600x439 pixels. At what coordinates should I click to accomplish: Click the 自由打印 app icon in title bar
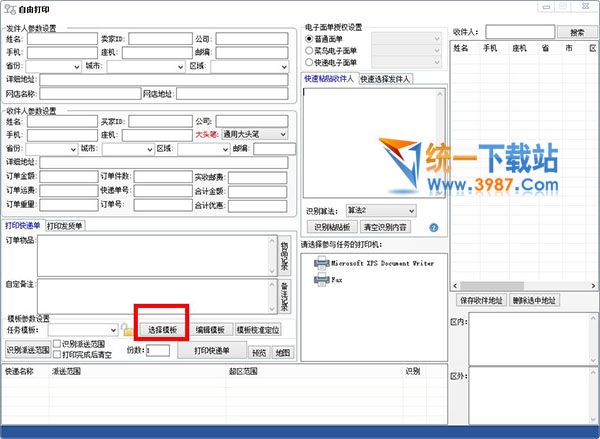pyautogui.click(x=10, y=9)
